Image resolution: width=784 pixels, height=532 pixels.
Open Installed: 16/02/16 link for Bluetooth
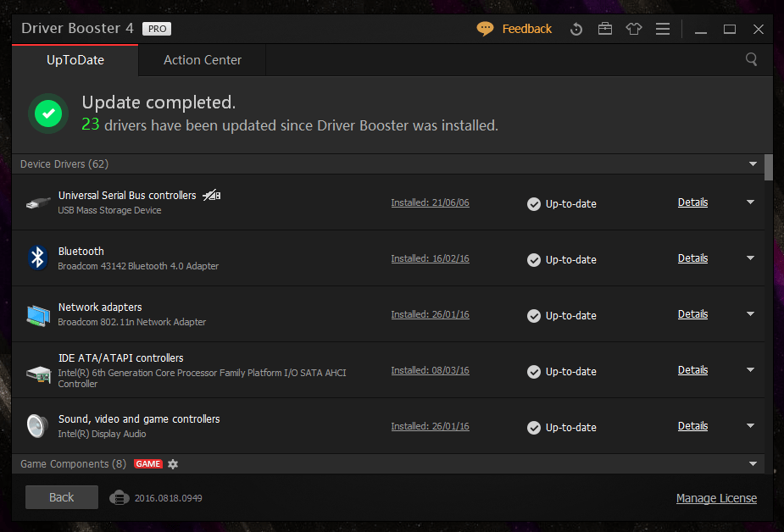click(430, 258)
